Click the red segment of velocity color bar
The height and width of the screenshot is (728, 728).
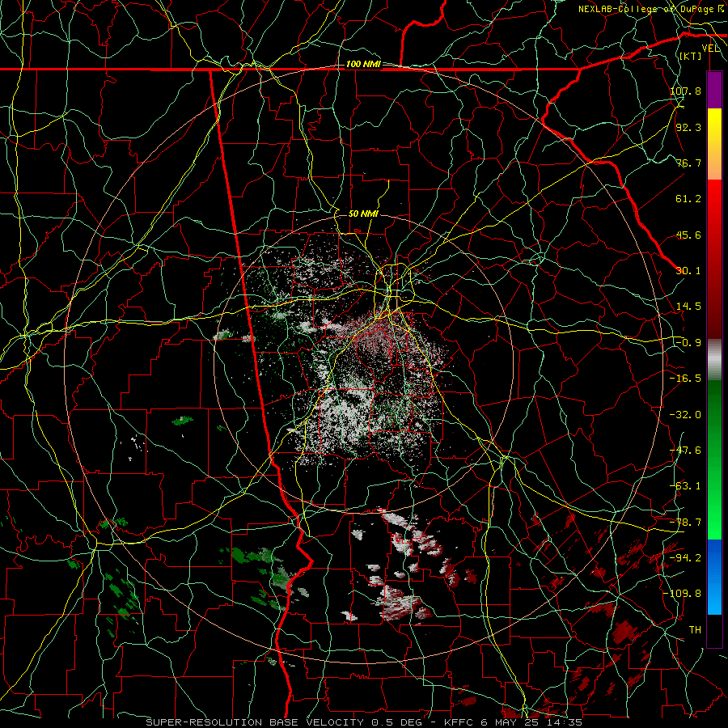pos(714,259)
